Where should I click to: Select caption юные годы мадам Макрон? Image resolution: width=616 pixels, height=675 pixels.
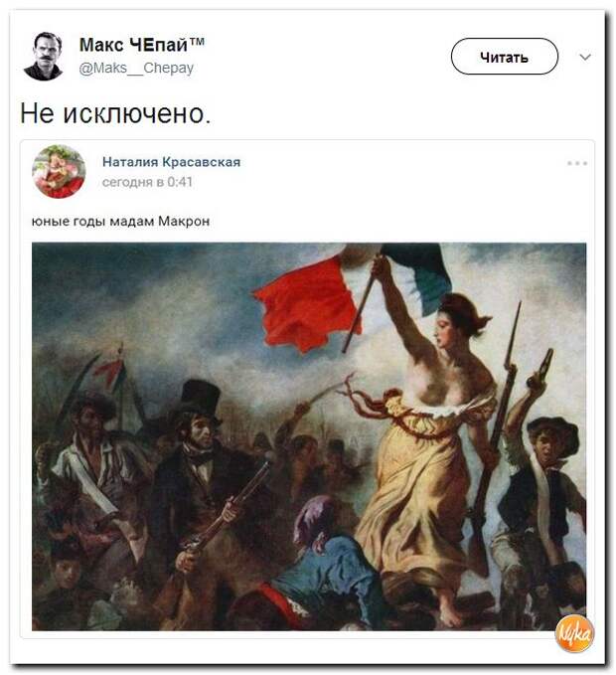120,222
